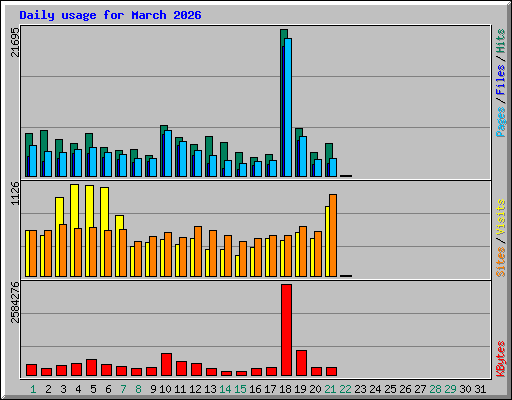Click the 21695 axis value

(x=15, y=42)
